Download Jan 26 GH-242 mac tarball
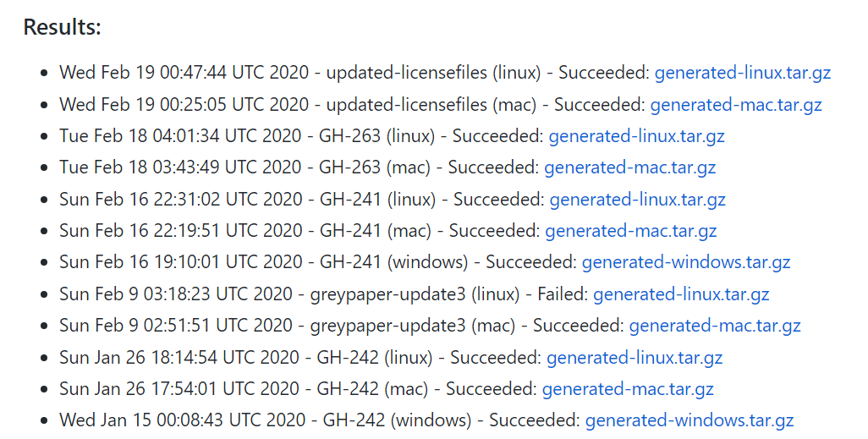This screenshot has height=439, width=868. pos(628,390)
